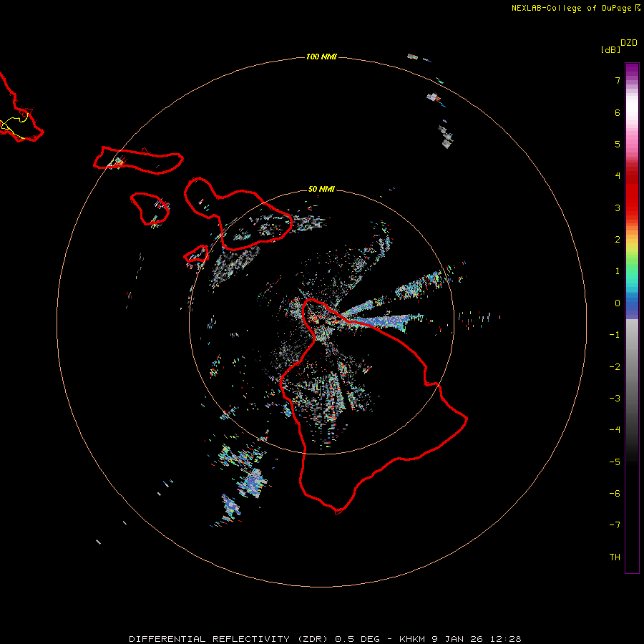Screen dimensions: 644x644
Task: Click the -1 value on the color scale
Action: 615,335
